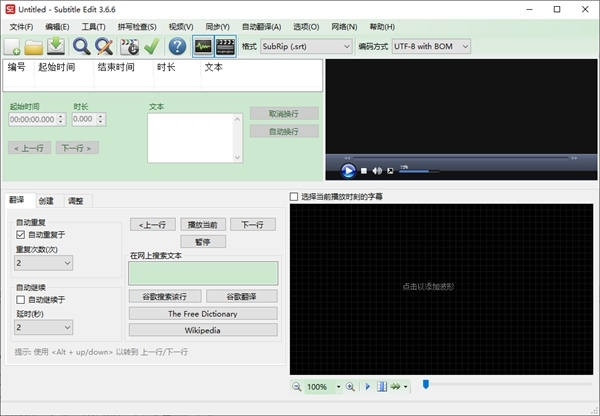600x416 pixels.
Task: Click the New subtitle file icon
Action: [x=13, y=46]
